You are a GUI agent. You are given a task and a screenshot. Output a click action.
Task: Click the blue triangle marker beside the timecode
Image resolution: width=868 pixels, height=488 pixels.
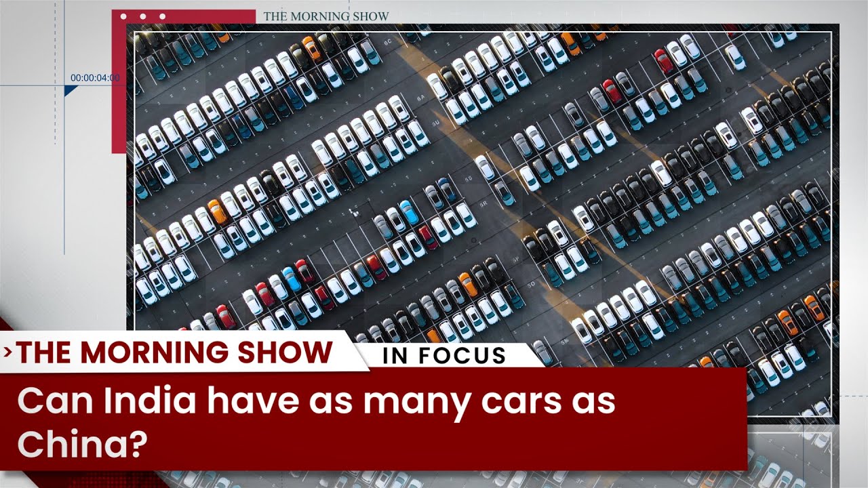pyautogui.click(x=71, y=90)
